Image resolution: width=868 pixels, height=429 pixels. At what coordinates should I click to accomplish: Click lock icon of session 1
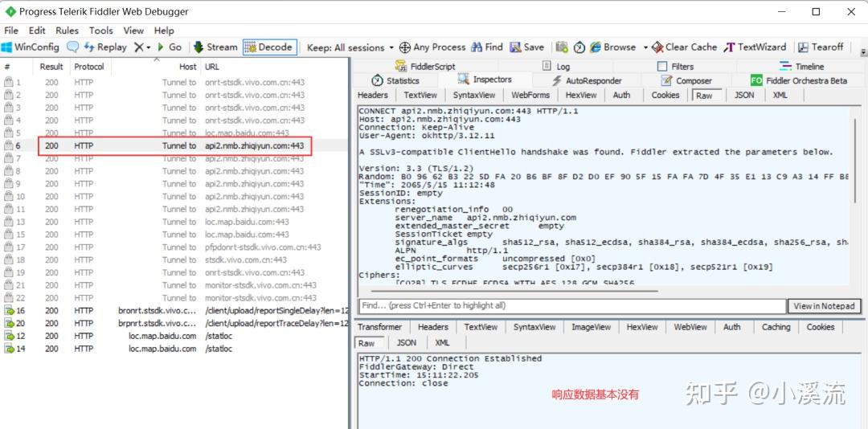pyautogui.click(x=8, y=82)
